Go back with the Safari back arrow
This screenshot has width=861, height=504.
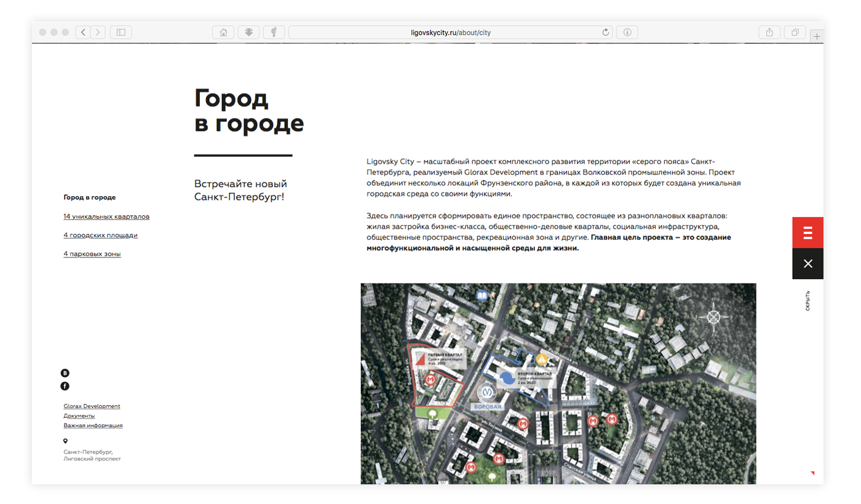pyautogui.click(x=83, y=32)
